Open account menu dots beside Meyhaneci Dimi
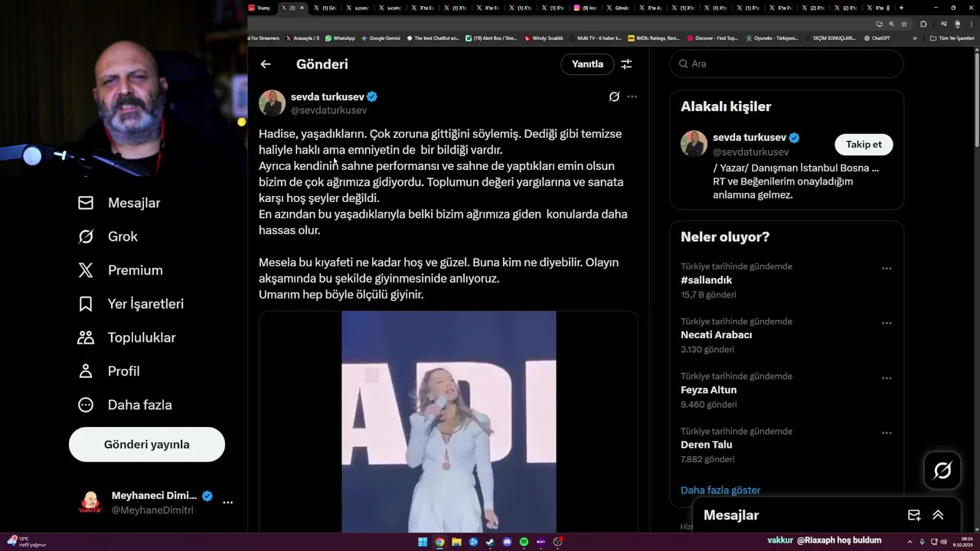This screenshot has height=551, width=980. click(x=227, y=503)
